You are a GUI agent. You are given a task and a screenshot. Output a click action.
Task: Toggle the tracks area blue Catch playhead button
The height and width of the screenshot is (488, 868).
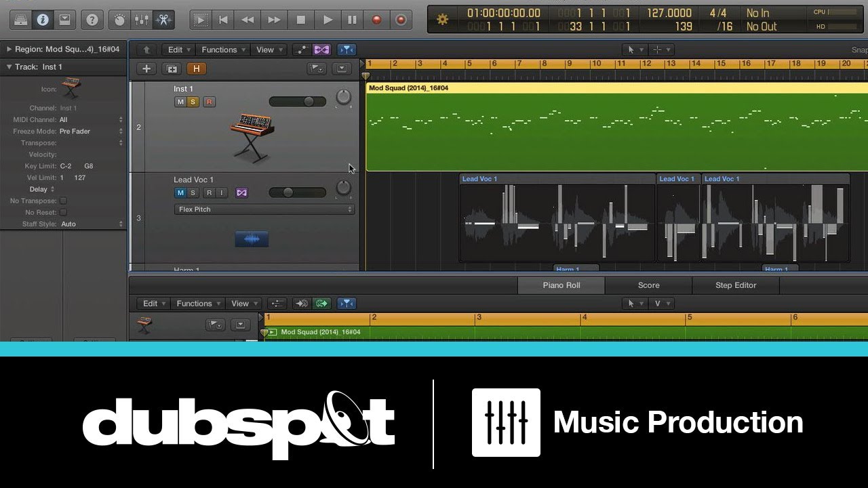[x=347, y=49]
